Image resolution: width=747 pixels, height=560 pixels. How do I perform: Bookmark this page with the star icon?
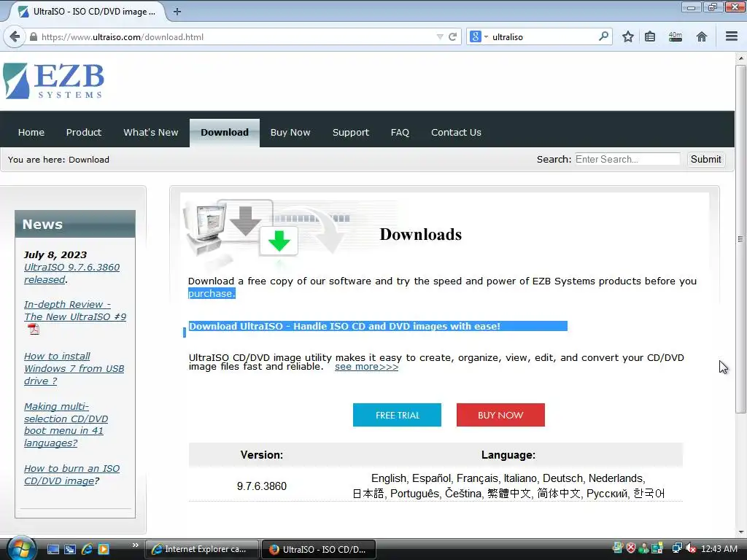628,36
